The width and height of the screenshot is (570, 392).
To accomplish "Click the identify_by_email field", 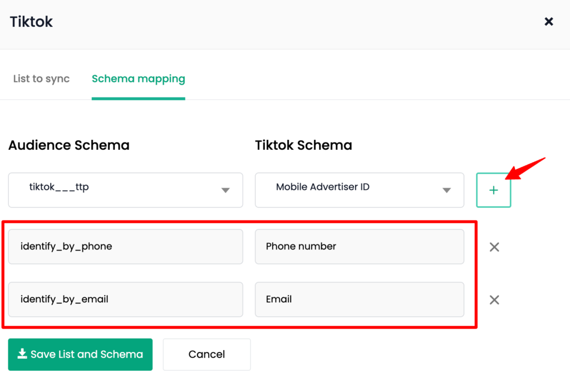I will pos(125,299).
